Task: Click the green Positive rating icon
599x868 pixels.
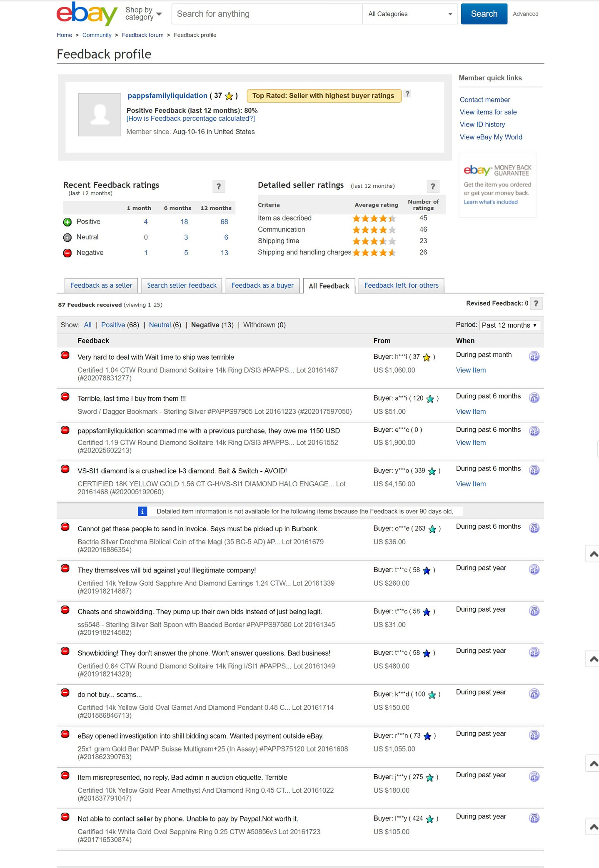Action: coord(67,222)
